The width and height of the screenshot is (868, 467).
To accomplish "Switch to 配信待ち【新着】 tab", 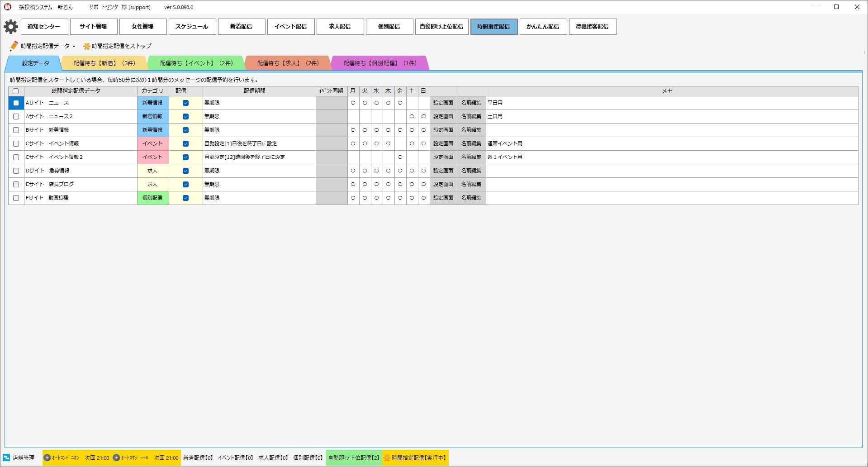I will point(104,63).
